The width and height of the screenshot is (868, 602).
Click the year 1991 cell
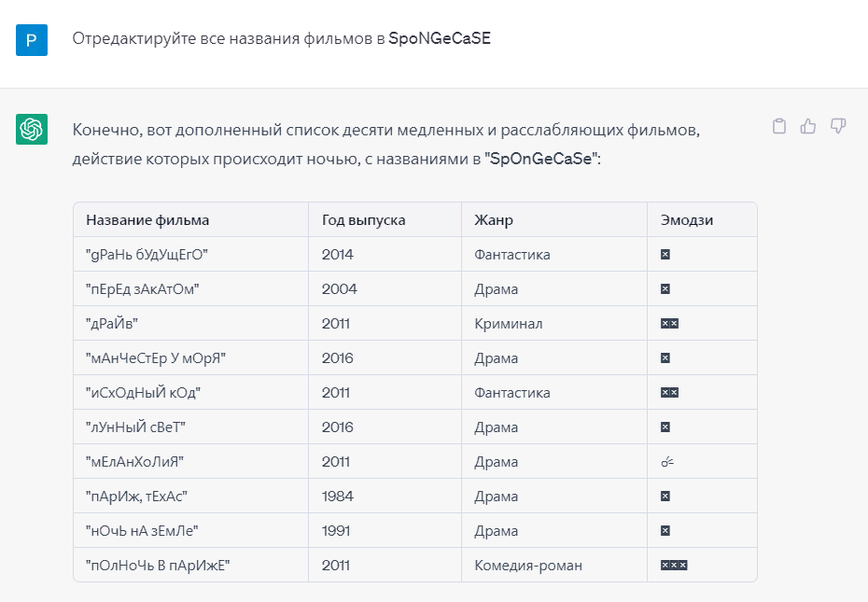pyautogui.click(x=337, y=530)
